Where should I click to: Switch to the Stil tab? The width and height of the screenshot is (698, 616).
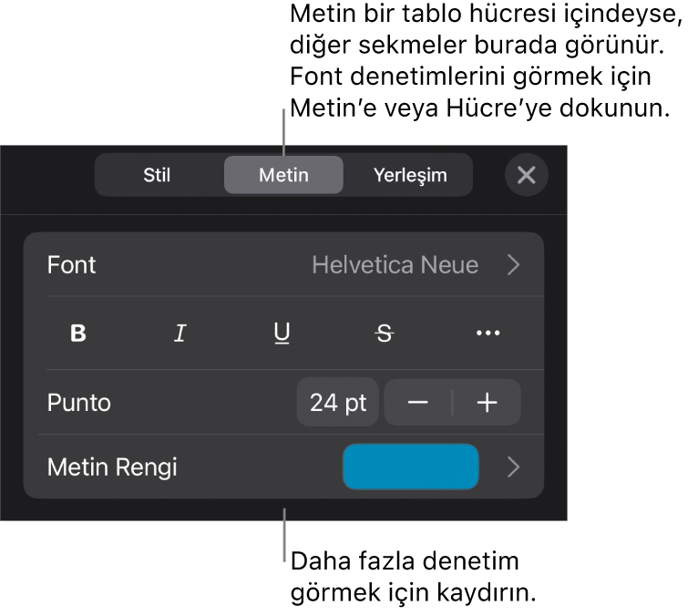click(x=157, y=175)
